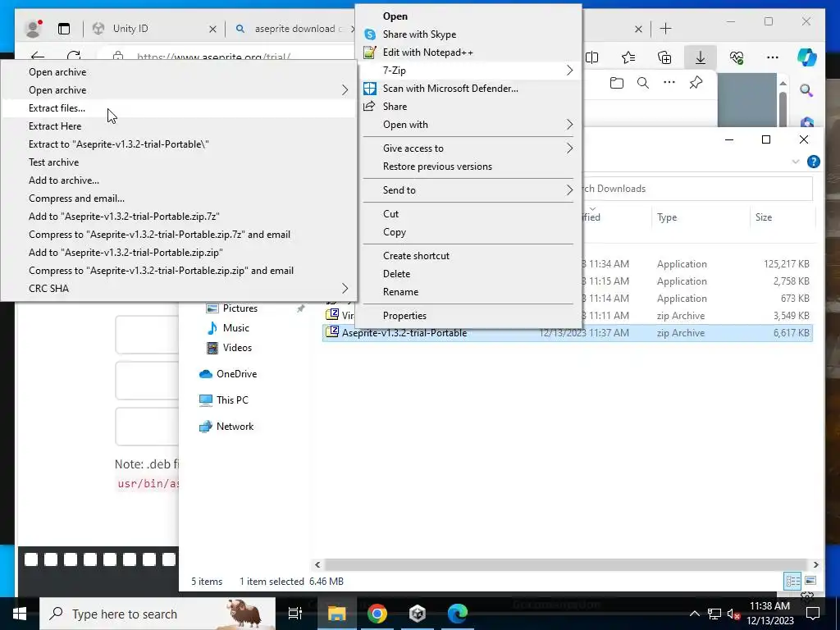Click Edge sidebar search icon
The image size is (840, 630).
coord(806,90)
